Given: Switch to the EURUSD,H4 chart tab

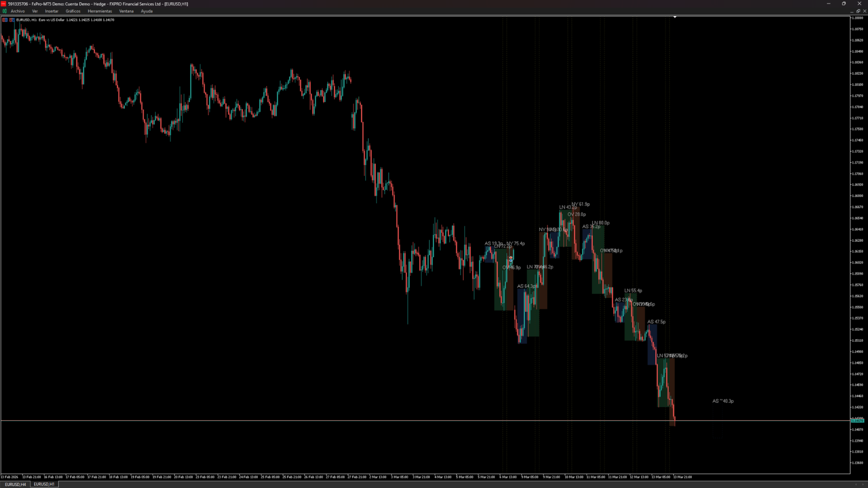Looking at the screenshot, I should [x=15, y=484].
